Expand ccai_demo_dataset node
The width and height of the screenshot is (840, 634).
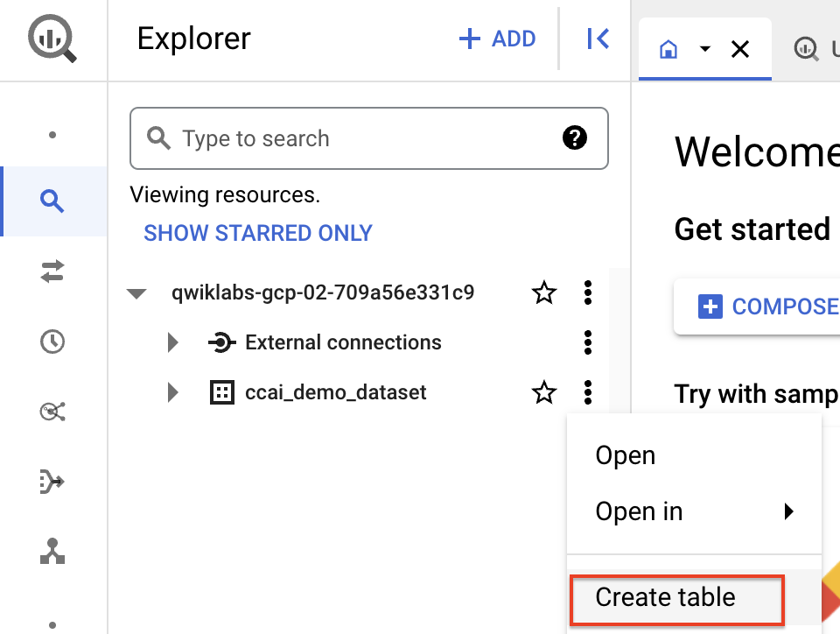point(172,392)
